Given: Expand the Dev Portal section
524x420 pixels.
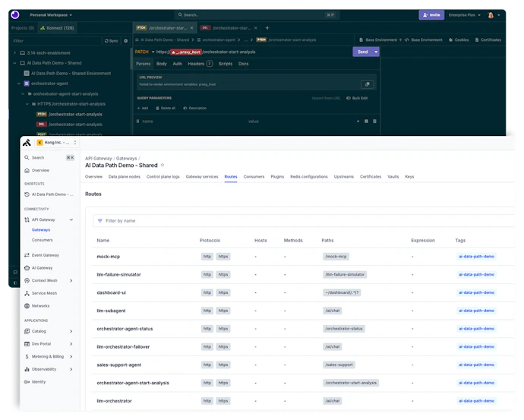Looking at the screenshot, I should (x=71, y=344).
